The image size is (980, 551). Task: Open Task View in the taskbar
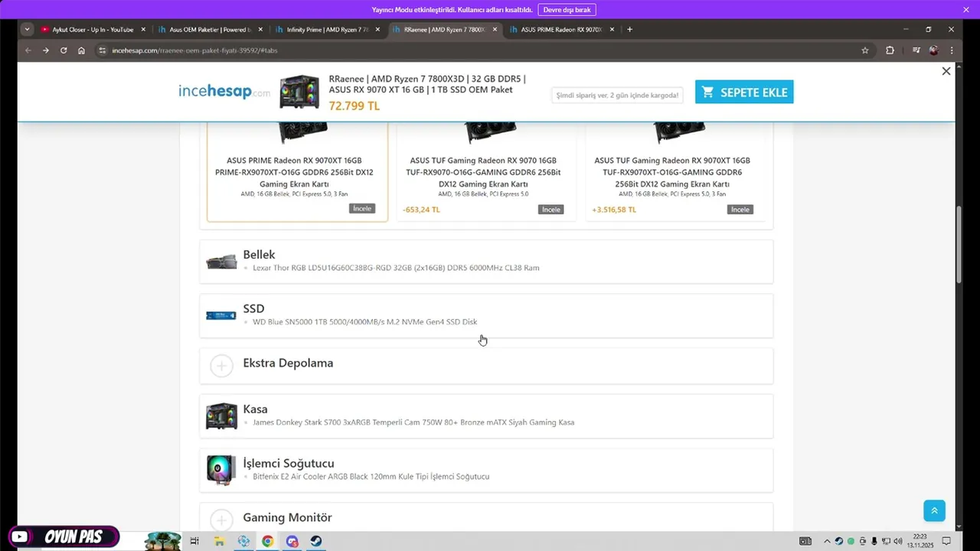click(x=194, y=541)
